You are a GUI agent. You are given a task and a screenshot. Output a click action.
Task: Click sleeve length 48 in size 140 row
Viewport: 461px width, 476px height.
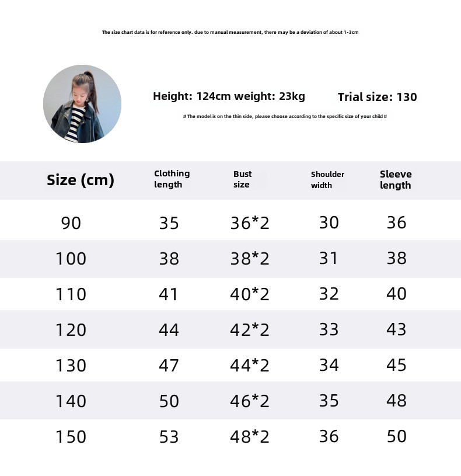point(396,401)
